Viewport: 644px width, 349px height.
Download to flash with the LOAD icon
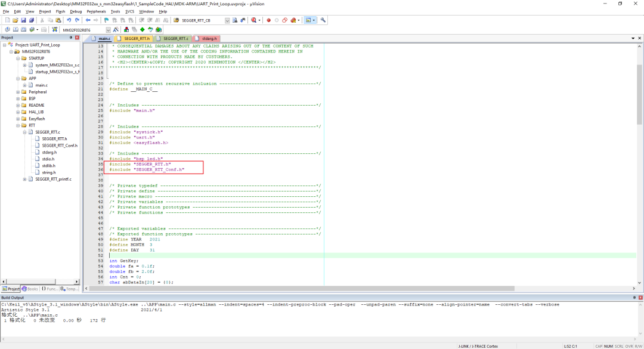coord(54,30)
